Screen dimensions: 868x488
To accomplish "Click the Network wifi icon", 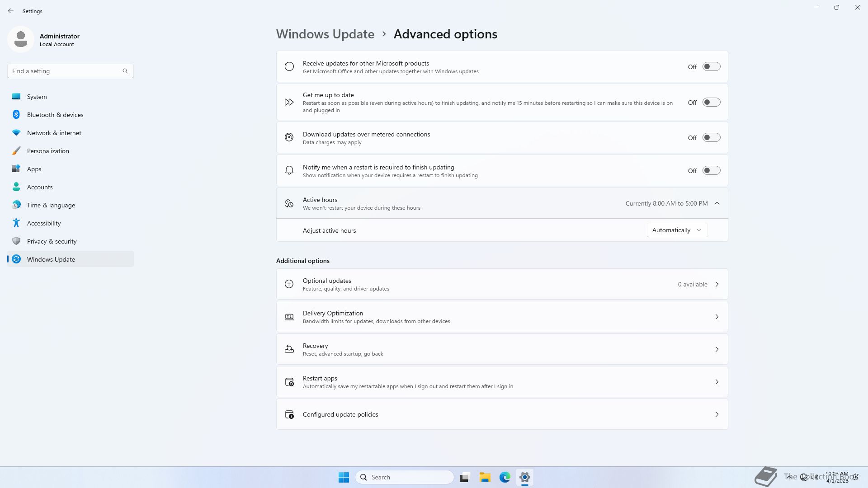I will (16, 133).
